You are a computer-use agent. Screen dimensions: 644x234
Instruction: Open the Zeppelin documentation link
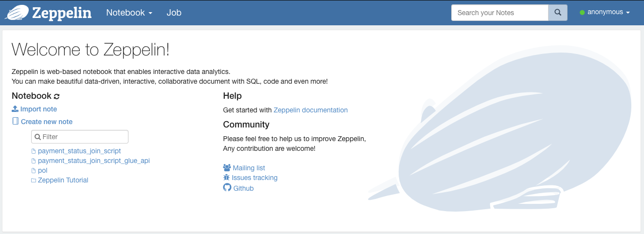311,110
